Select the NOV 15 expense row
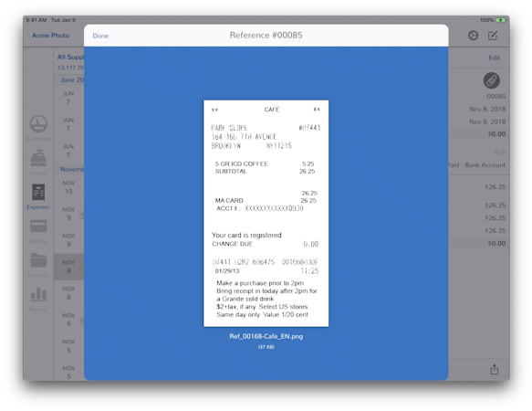Viewport: 532px width, 411px height. (x=68, y=187)
